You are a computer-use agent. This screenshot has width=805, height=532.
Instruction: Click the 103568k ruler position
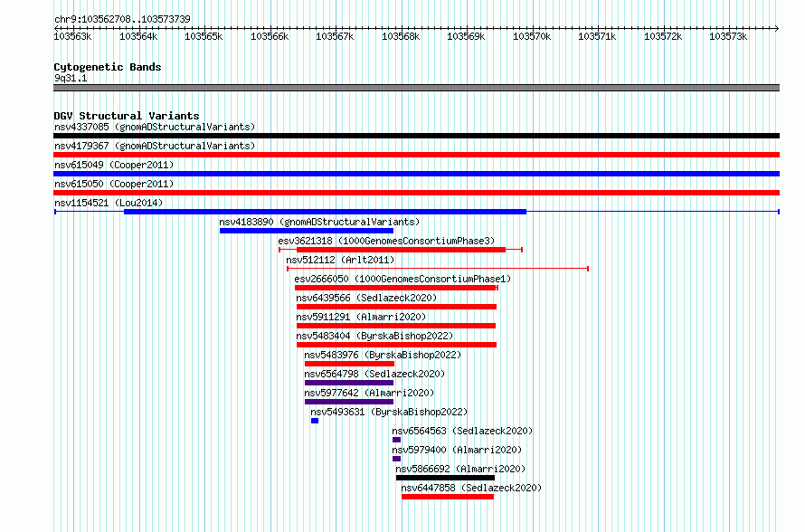tap(401, 36)
